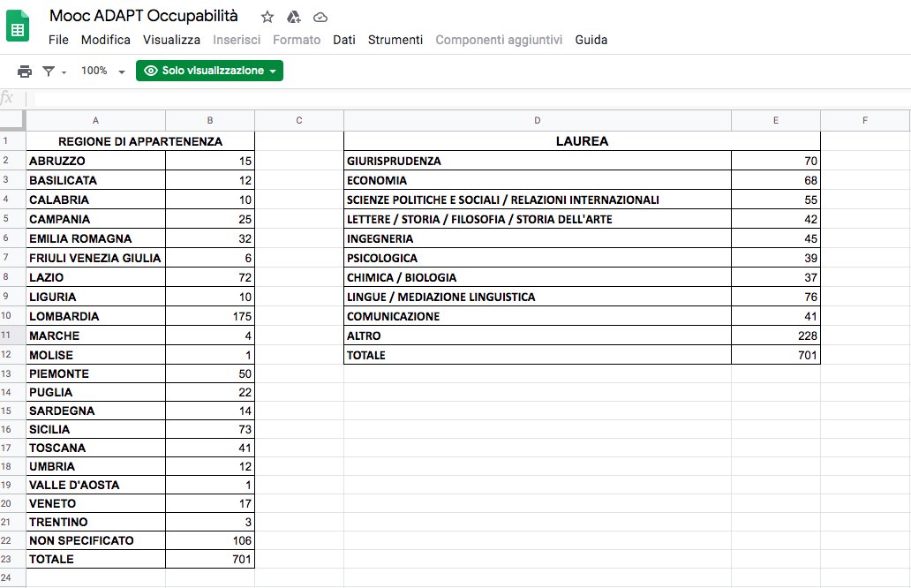Image resolution: width=911 pixels, height=588 pixels.
Task: Check the cloud save status icon
Action: (x=320, y=18)
